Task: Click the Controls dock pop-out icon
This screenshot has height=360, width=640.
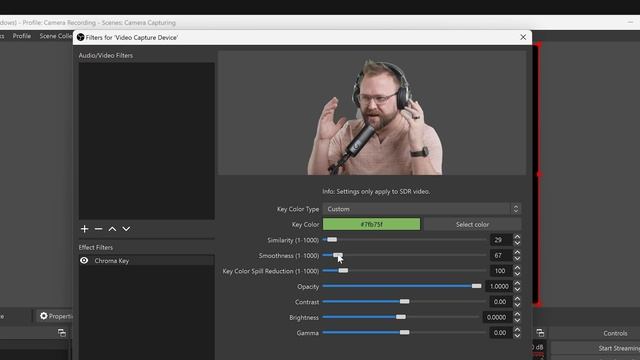Action: (x=540, y=333)
